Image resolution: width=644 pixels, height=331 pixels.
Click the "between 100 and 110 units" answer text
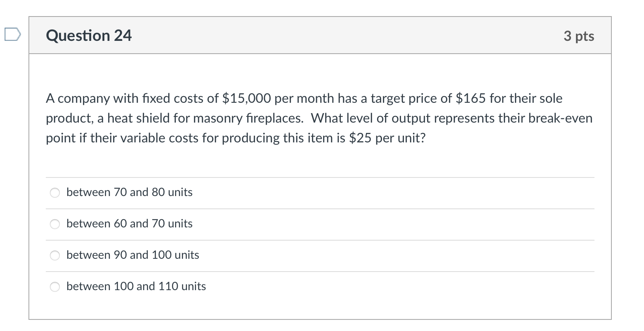pyautogui.click(x=136, y=286)
